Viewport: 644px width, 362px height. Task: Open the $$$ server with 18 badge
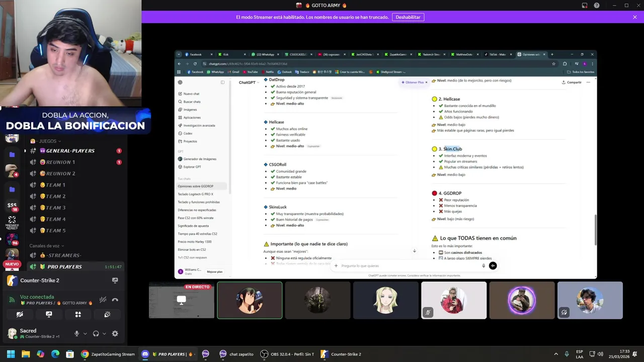coord(12,206)
